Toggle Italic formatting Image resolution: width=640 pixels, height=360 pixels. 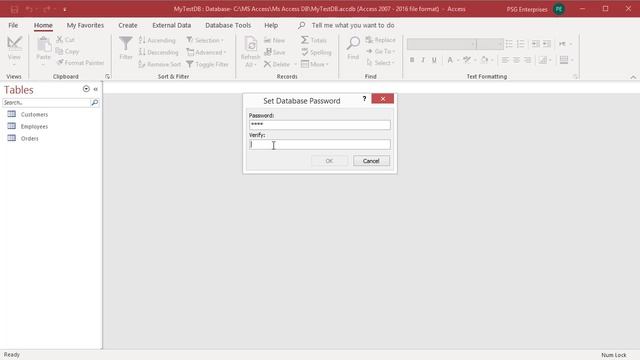(x=423, y=60)
